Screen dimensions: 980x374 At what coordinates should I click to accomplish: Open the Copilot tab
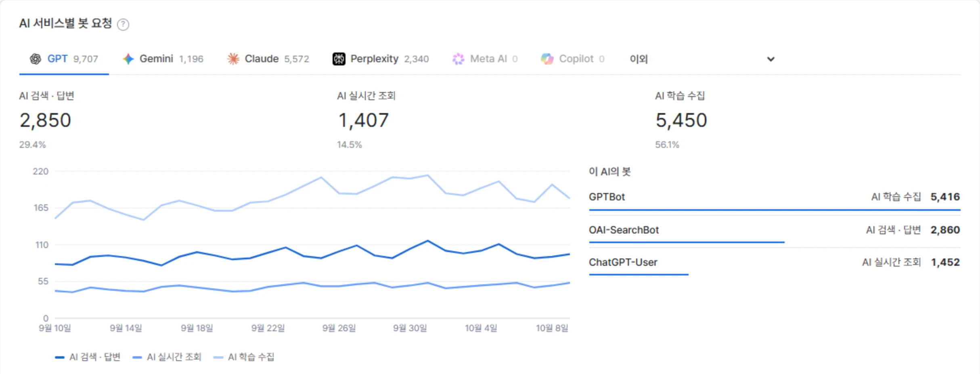(572, 59)
